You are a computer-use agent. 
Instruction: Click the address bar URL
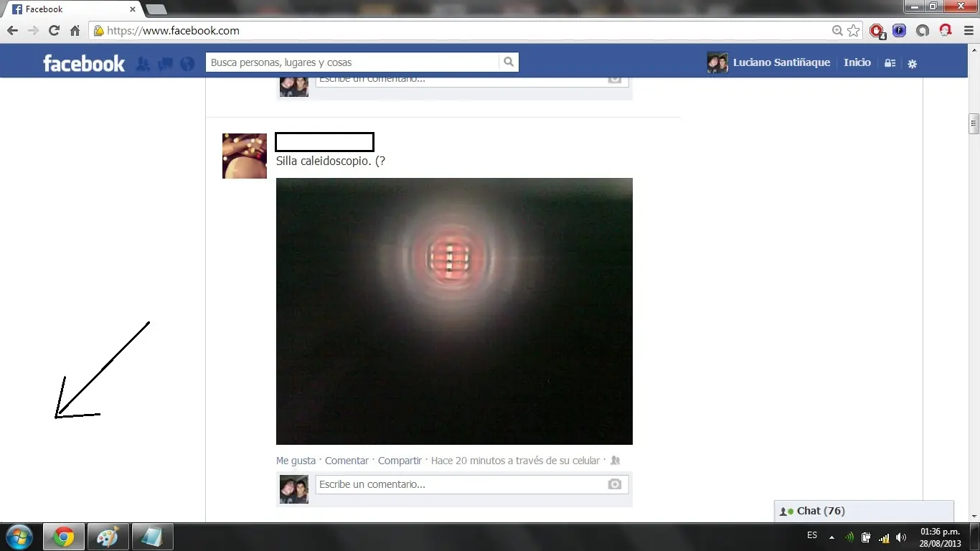173,31
